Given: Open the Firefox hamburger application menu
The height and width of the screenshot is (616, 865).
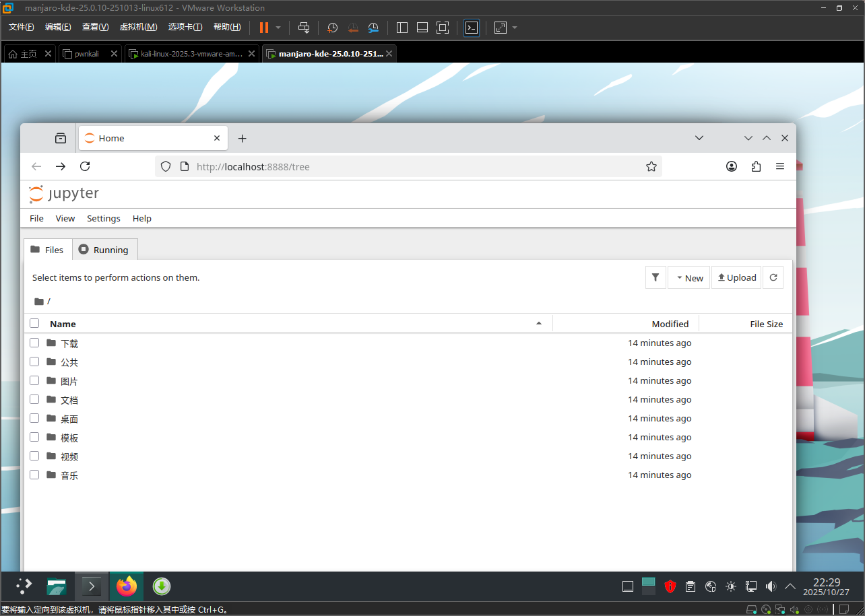Looking at the screenshot, I should tap(780, 166).
